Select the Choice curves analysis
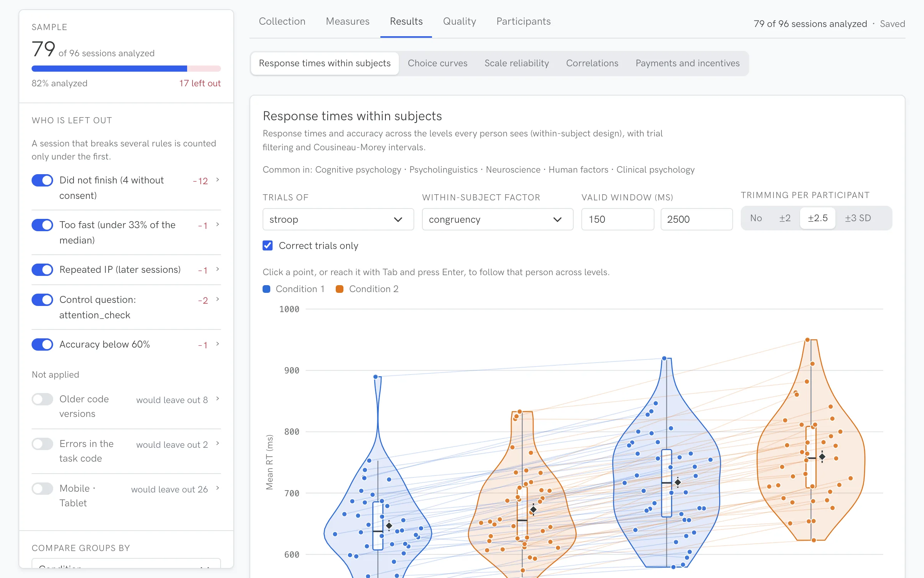Screen dimensions: 924x578 click(437, 63)
